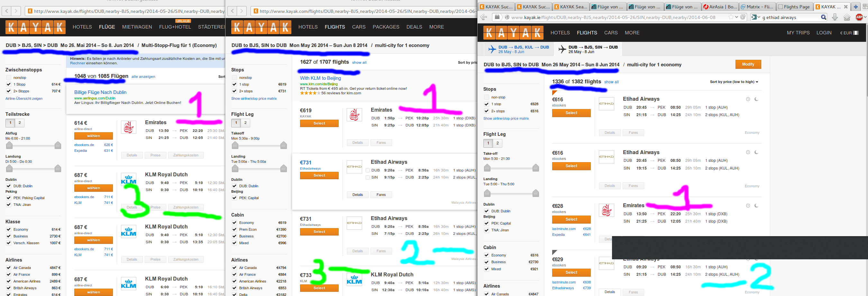Click the Adblock Plus ABP icon

(x=859, y=17)
